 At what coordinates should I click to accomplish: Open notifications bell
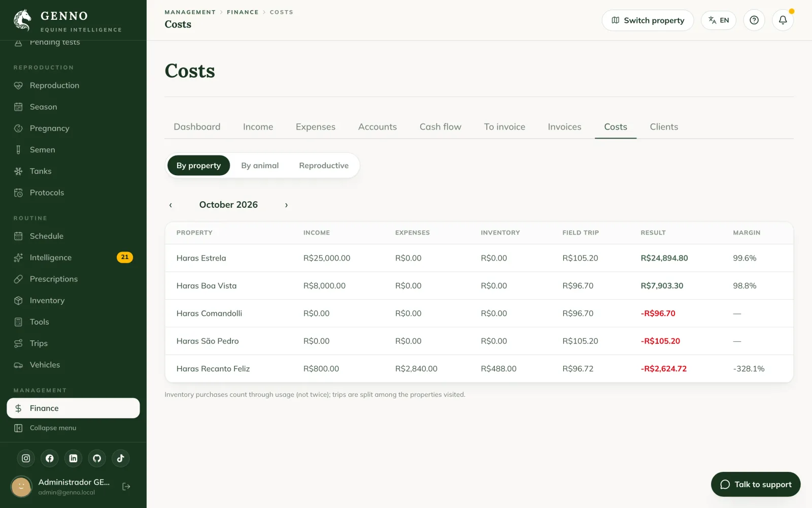click(x=783, y=20)
